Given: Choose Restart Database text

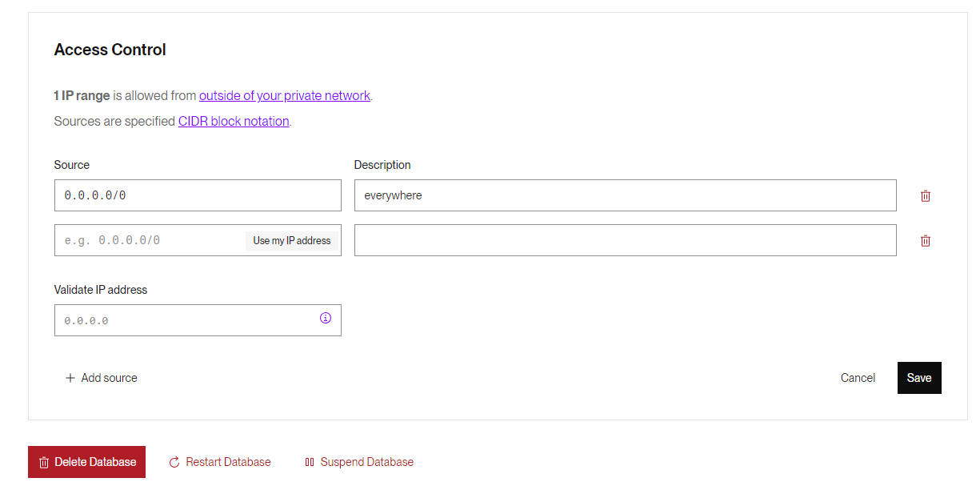Looking at the screenshot, I should (x=228, y=462).
